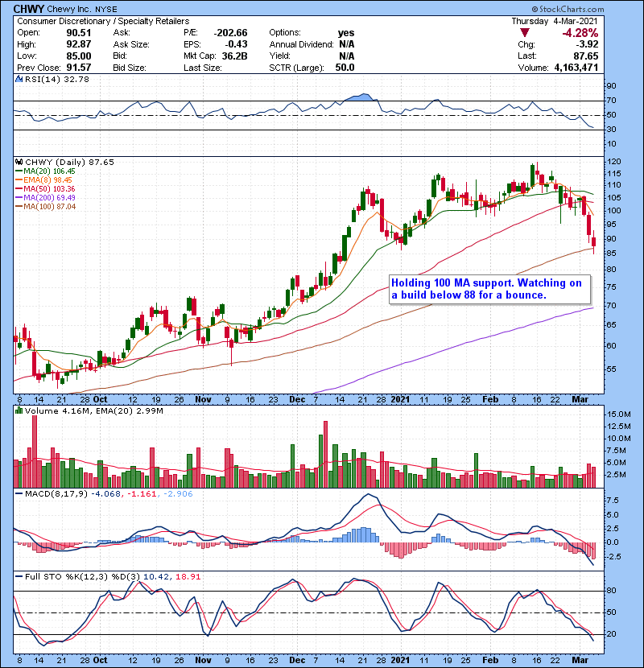Click the volume bars icon beside Volume label
This screenshot has width=644, height=668.
pos(19,410)
